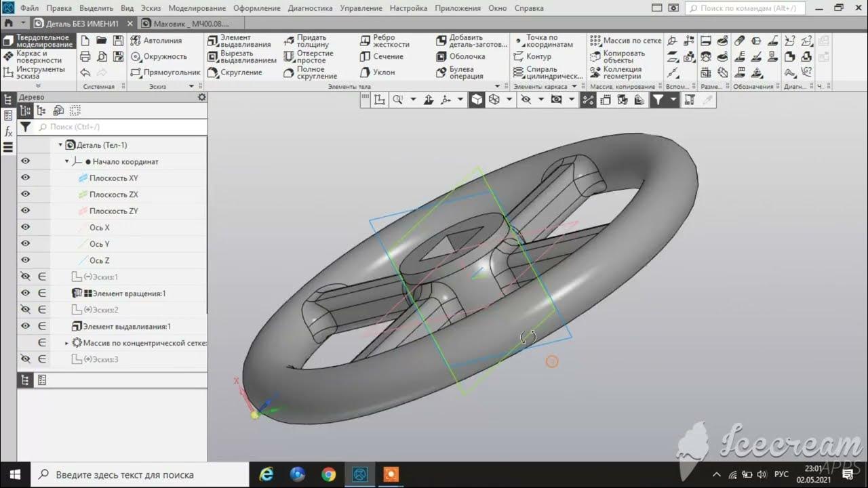Select Элемент выдавливания:1 in tree
This screenshot has width=868, height=488.
click(126, 326)
